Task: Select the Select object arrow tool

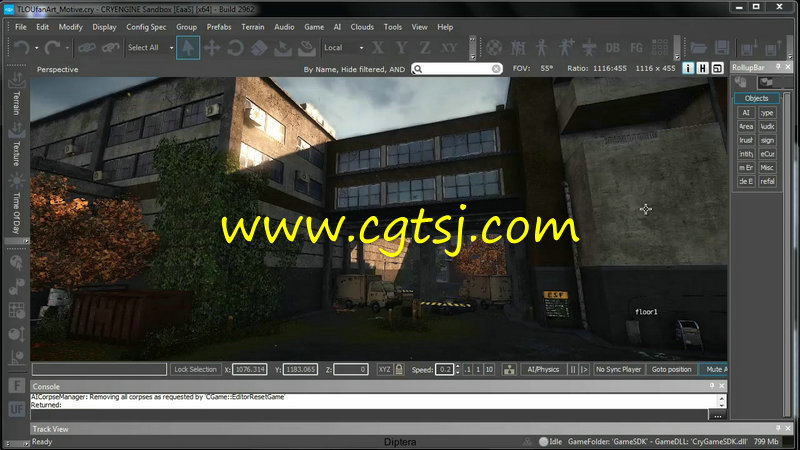Action: (188, 48)
